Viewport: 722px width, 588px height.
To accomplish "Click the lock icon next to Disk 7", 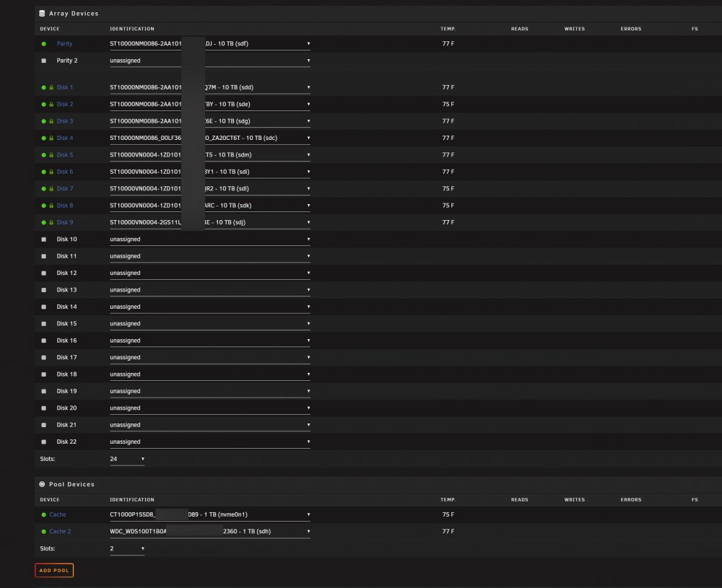I will coord(51,188).
